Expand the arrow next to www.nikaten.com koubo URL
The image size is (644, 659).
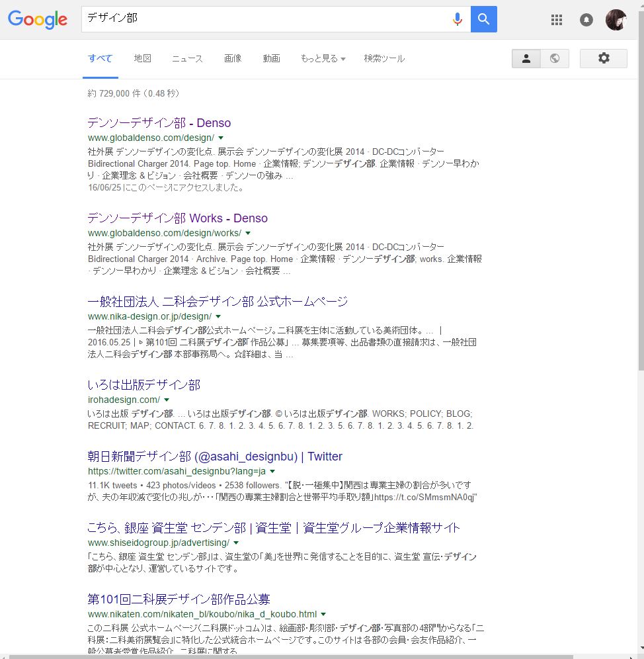323,615
